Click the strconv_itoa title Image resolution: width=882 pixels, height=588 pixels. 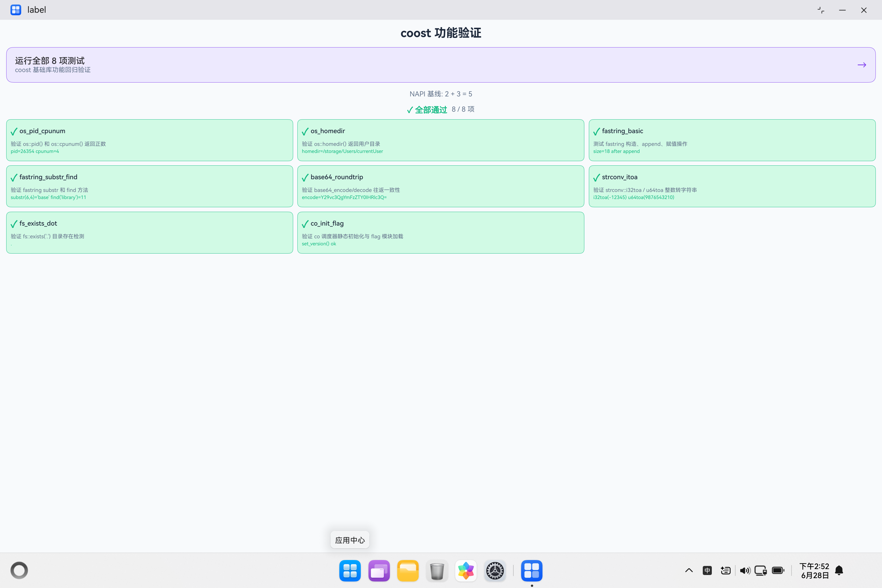click(619, 177)
